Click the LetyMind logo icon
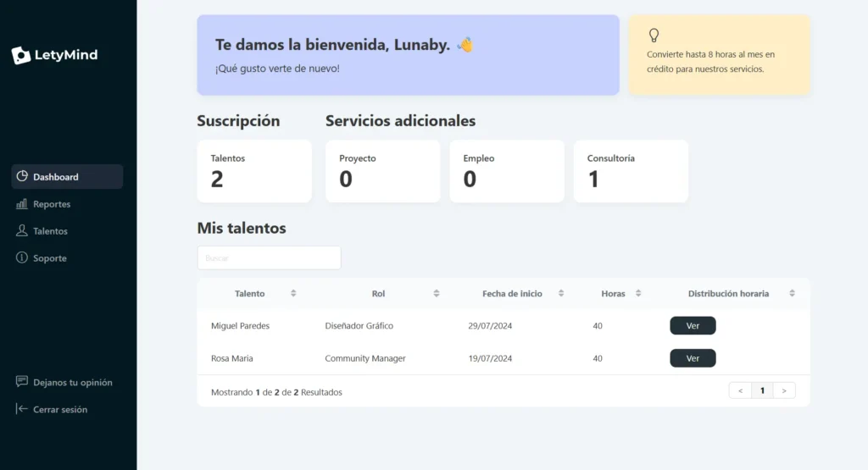The height and width of the screenshot is (470, 868). tap(21, 55)
